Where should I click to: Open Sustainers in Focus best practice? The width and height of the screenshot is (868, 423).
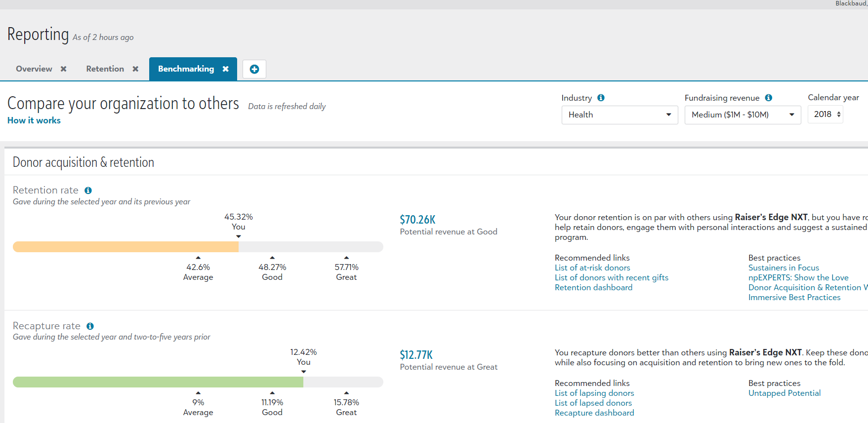pos(784,268)
